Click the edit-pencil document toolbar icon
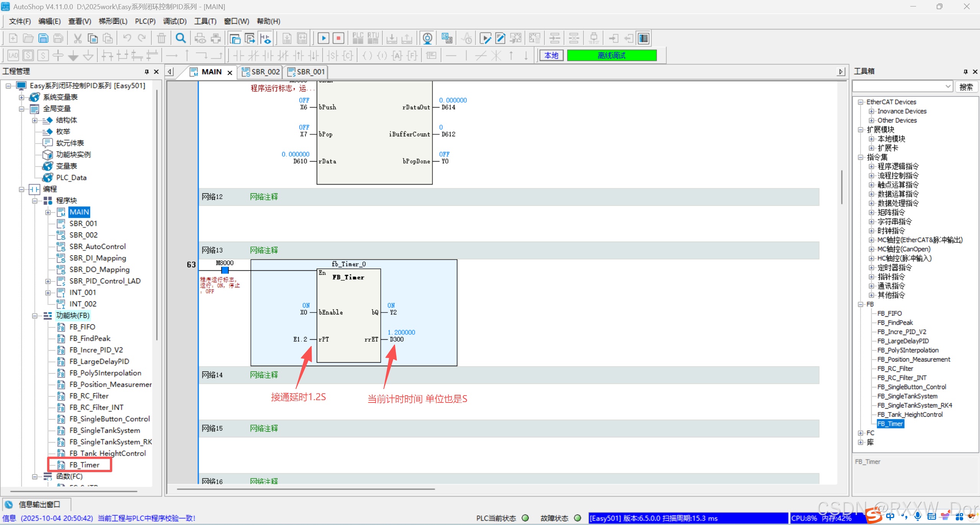Image resolution: width=980 pixels, height=525 pixels. tap(500, 38)
